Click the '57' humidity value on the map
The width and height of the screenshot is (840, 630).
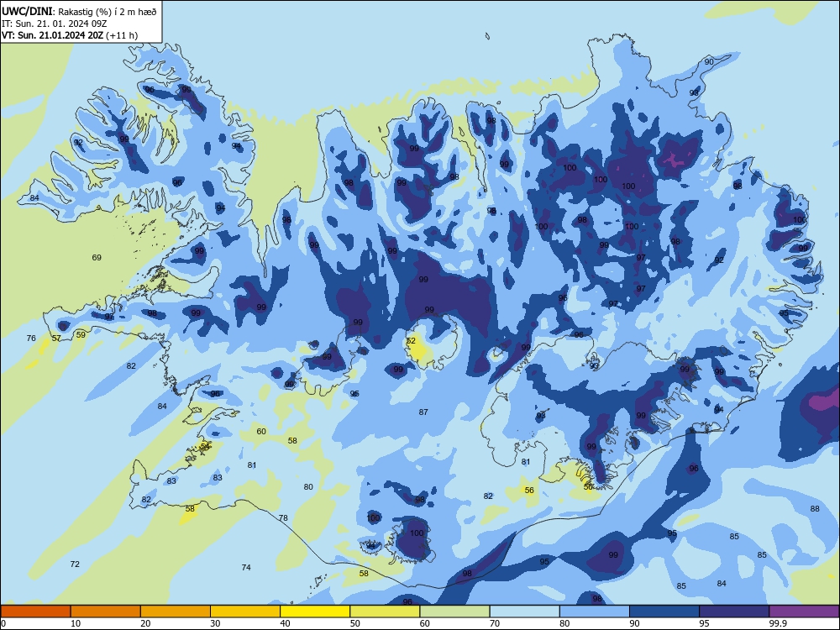56,338
